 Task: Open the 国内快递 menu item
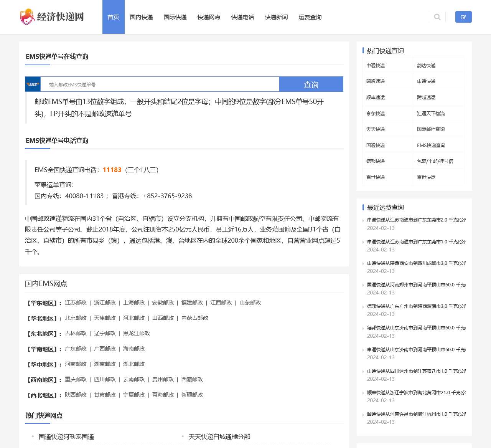point(141,17)
